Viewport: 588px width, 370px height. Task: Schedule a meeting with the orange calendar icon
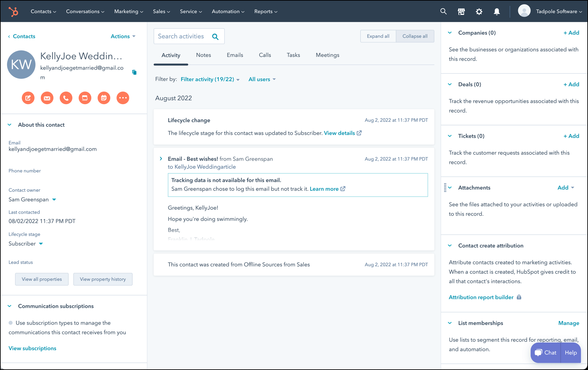104,98
